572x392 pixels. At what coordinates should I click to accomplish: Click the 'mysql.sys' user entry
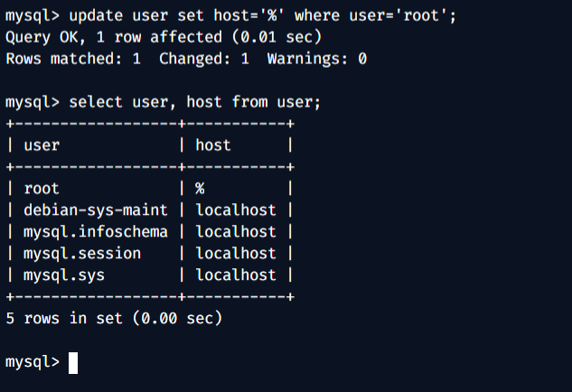[64, 275]
